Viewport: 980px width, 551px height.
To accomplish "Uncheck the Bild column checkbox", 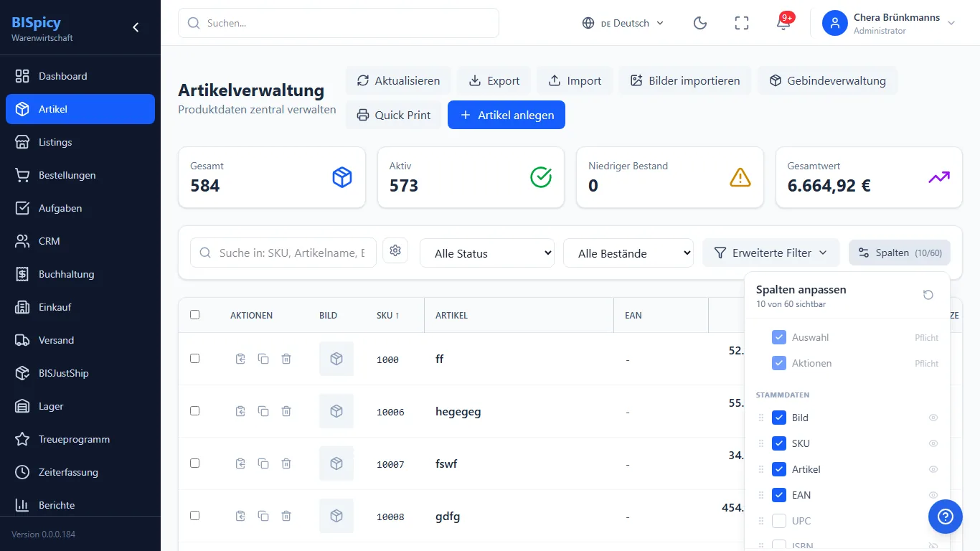I will (x=779, y=418).
